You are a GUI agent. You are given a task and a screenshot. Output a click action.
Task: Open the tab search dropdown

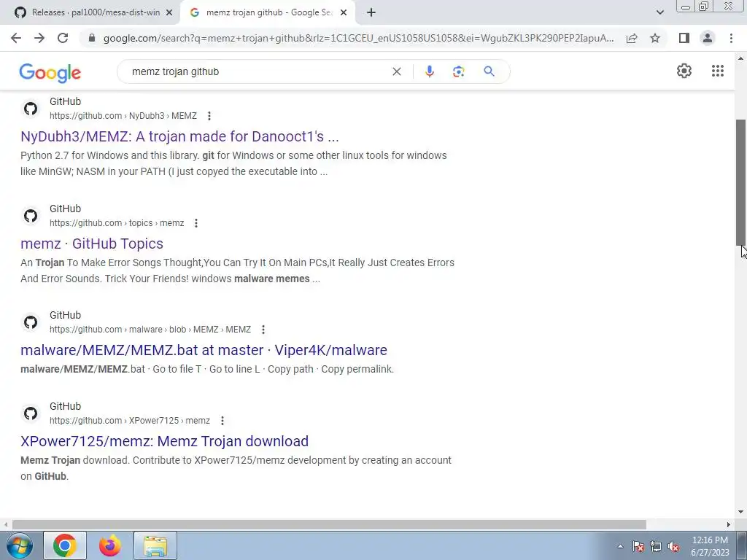click(x=659, y=12)
